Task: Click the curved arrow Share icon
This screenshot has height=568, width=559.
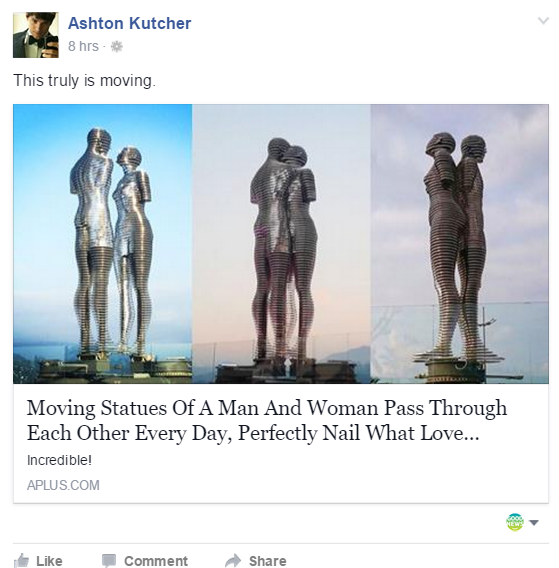Action: coord(233,560)
